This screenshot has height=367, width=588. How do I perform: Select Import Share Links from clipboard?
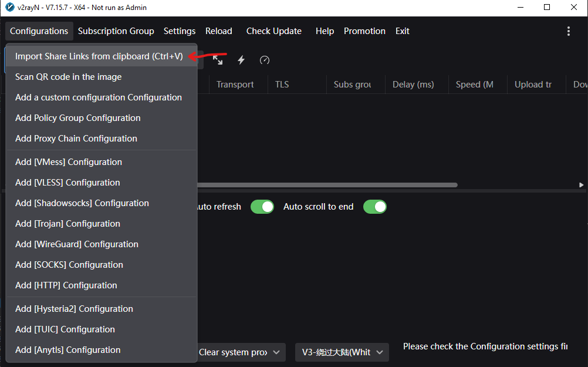99,56
